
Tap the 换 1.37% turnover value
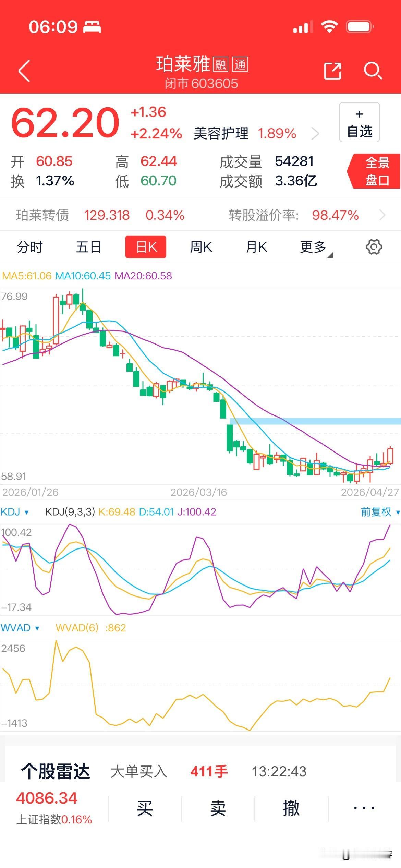(x=55, y=181)
